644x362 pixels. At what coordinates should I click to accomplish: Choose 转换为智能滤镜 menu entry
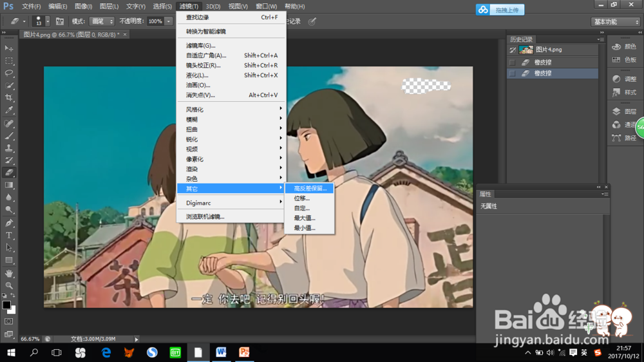231,31
